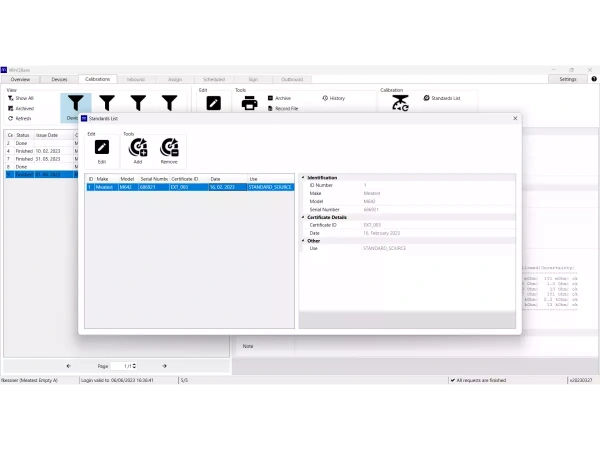Click the Add standard icon
The width and height of the screenshot is (600, 450).
138,147
